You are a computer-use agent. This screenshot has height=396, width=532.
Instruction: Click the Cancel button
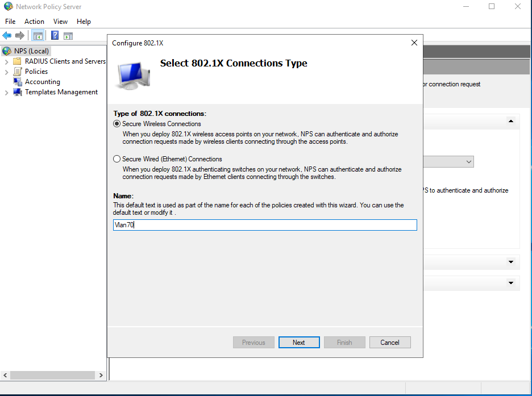(390, 343)
